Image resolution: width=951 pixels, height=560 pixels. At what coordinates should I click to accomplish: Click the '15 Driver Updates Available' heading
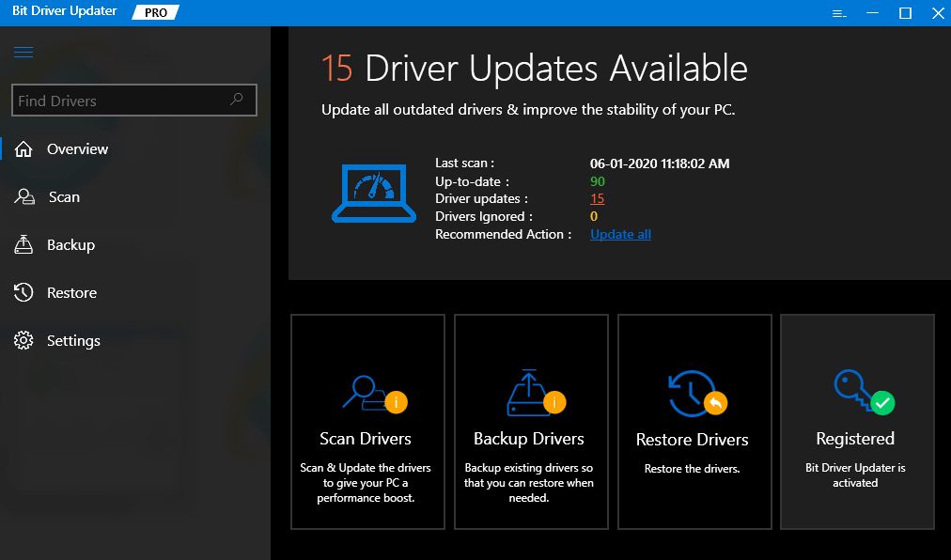(x=535, y=68)
